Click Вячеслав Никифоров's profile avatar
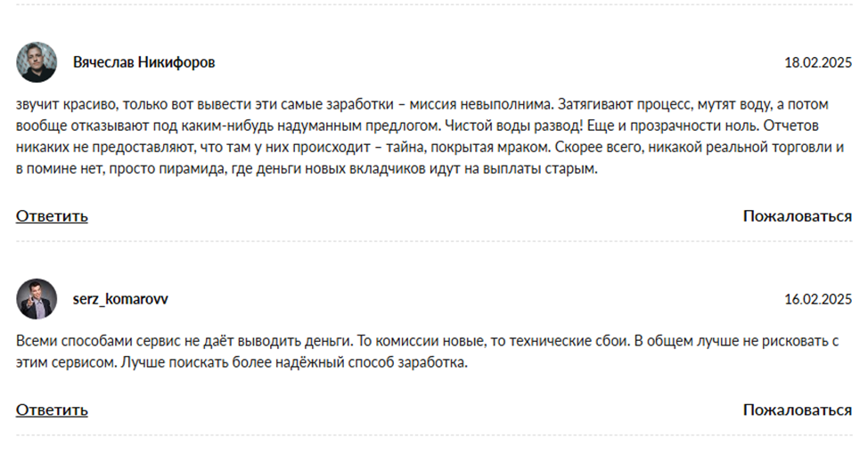The image size is (868, 454). coord(37,62)
